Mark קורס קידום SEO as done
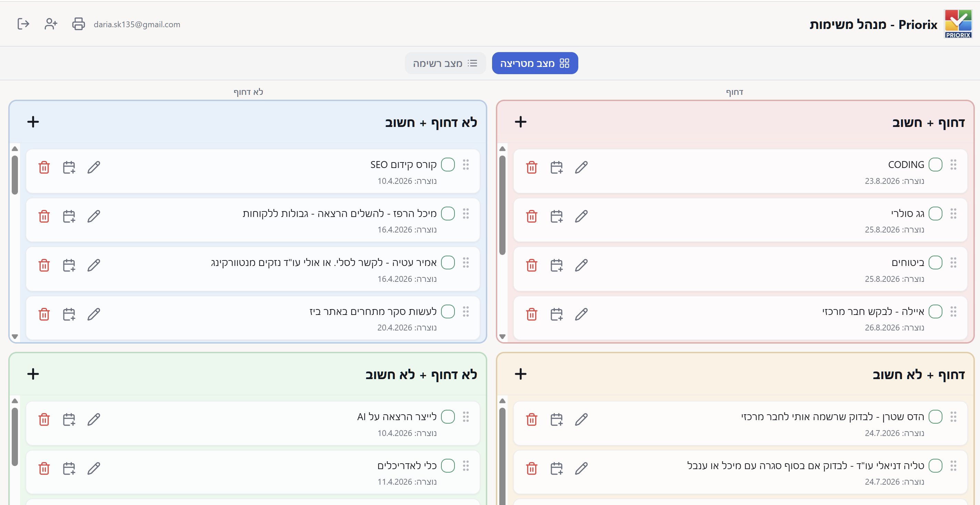 click(x=448, y=165)
